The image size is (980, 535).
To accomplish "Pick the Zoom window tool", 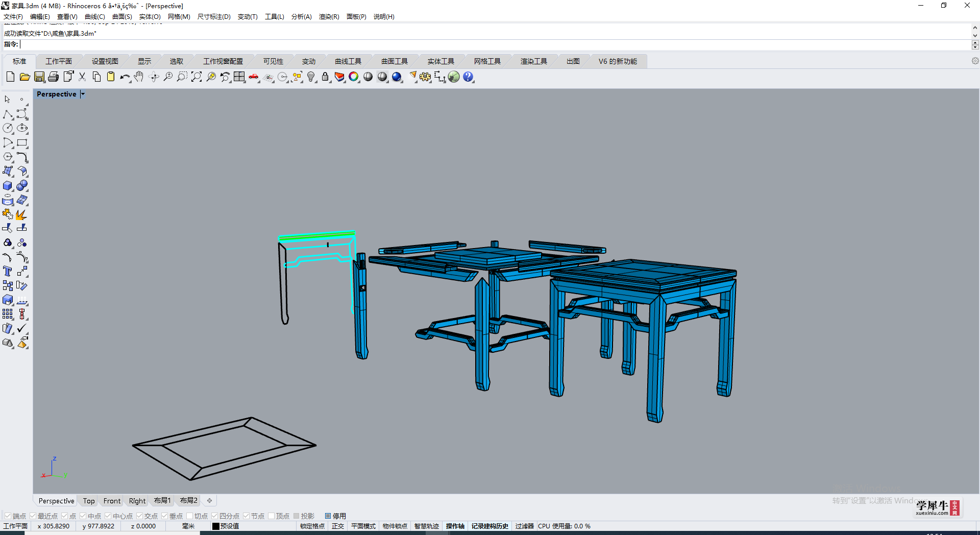I will click(182, 77).
